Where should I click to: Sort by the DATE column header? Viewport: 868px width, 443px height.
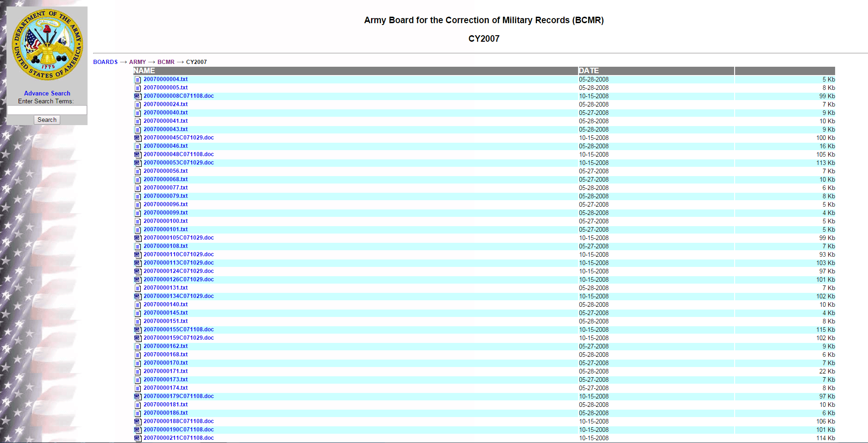tap(588, 71)
